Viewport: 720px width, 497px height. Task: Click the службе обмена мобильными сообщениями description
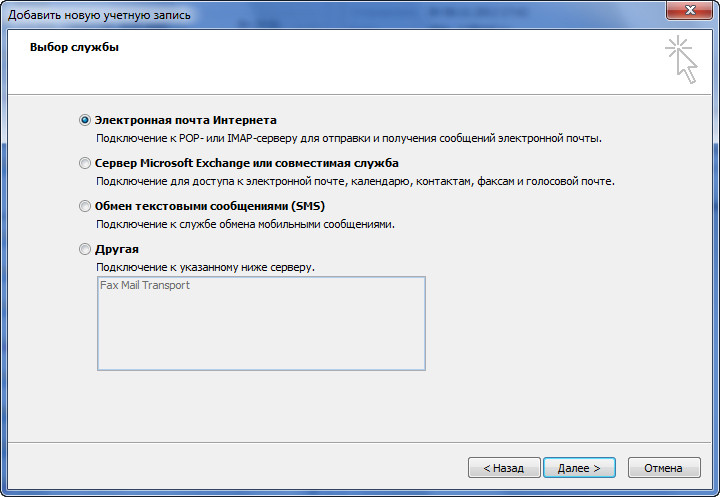[x=245, y=225]
